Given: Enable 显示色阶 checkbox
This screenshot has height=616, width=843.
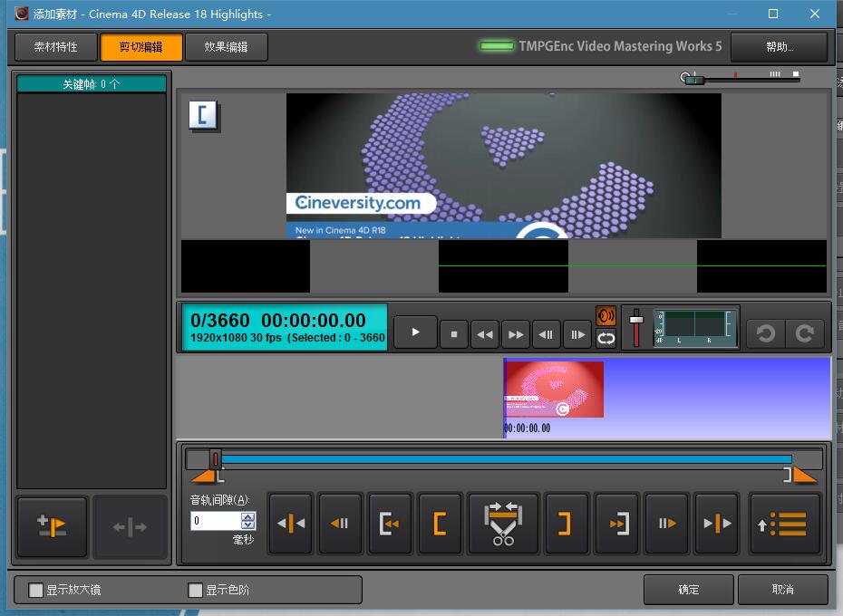Looking at the screenshot, I should click(x=196, y=590).
